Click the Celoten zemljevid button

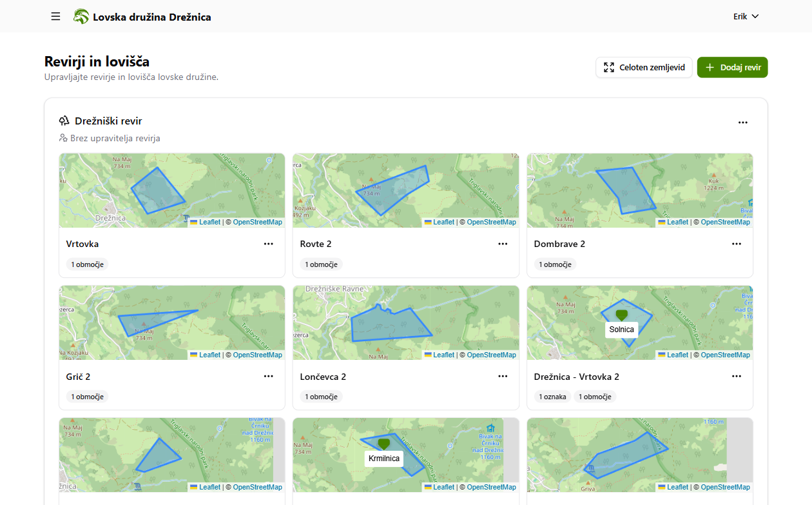(644, 67)
